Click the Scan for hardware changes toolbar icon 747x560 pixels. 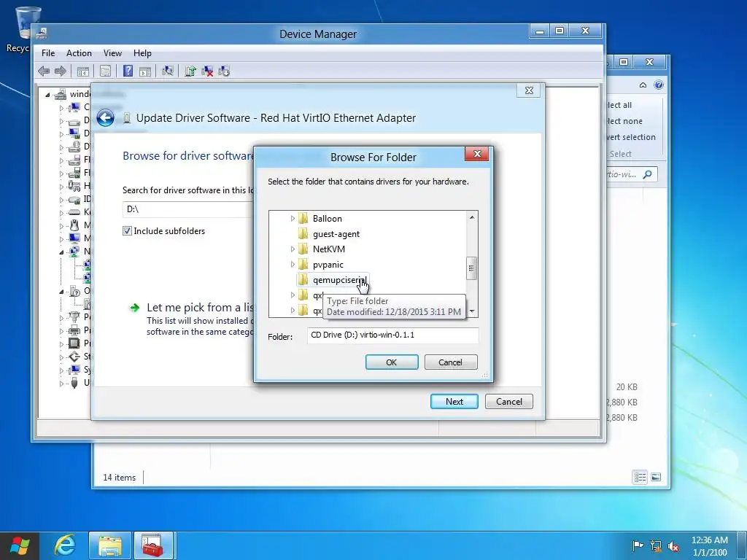point(167,71)
